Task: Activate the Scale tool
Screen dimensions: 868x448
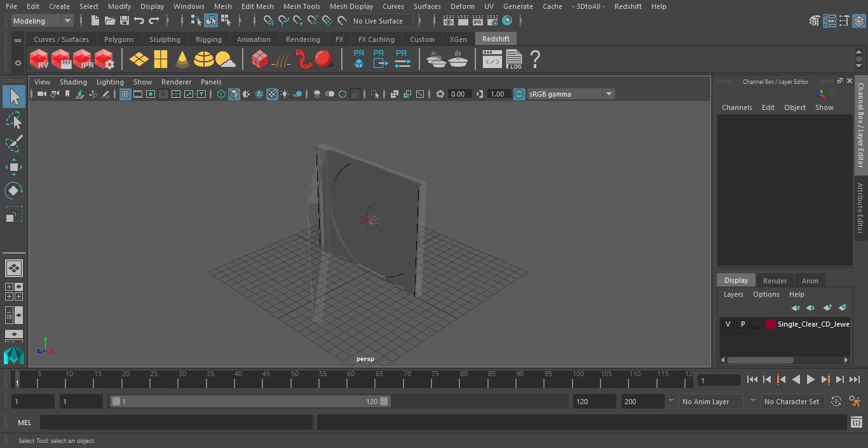Action: tap(14, 214)
